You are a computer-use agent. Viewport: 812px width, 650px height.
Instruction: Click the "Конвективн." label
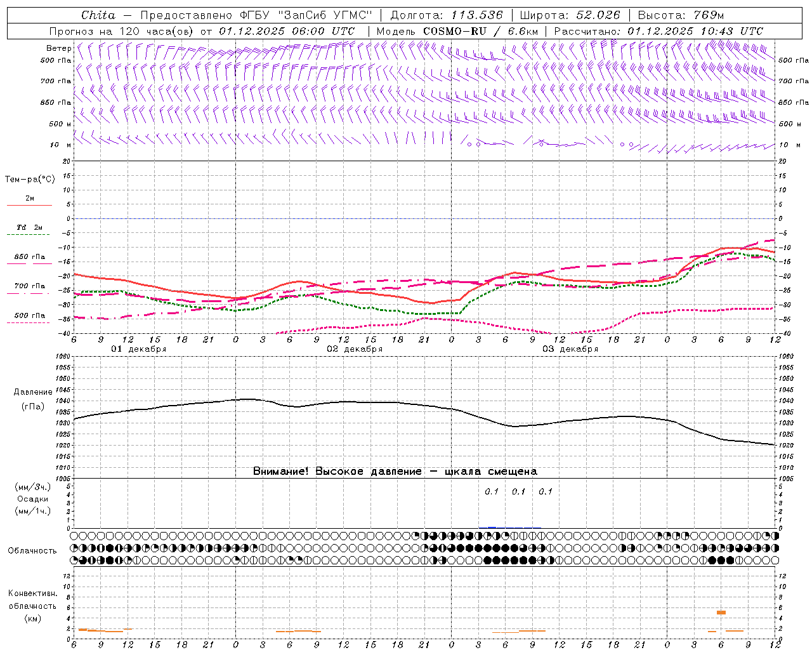[x=32, y=594]
